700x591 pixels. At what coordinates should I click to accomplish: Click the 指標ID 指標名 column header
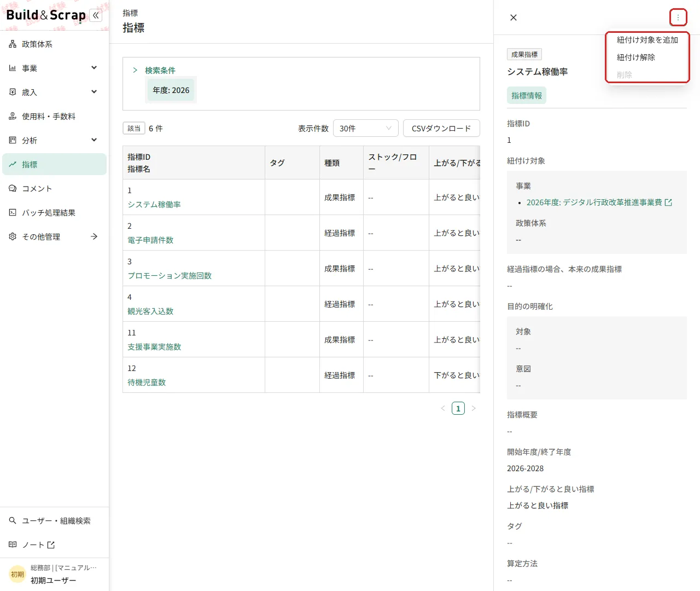[x=194, y=163]
